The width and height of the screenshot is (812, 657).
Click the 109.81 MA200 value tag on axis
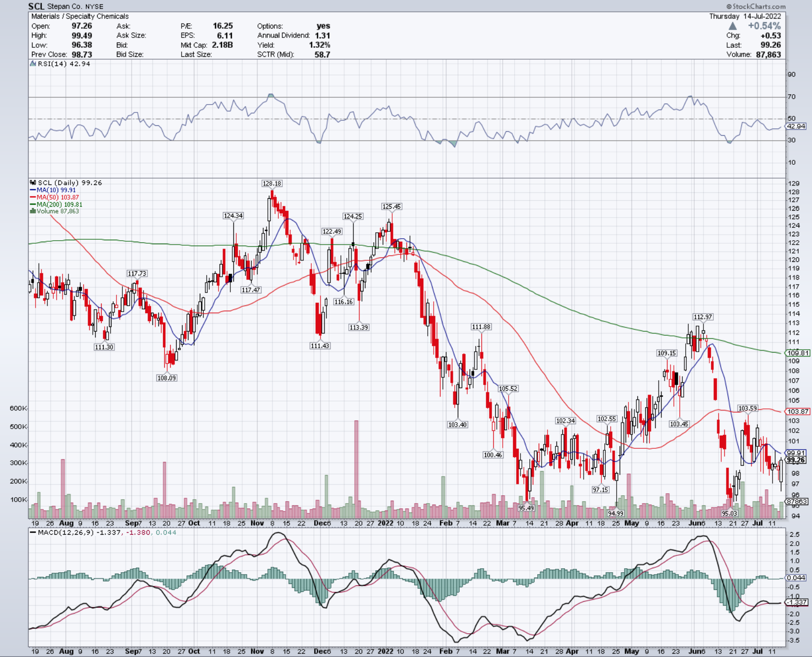coord(798,353)
